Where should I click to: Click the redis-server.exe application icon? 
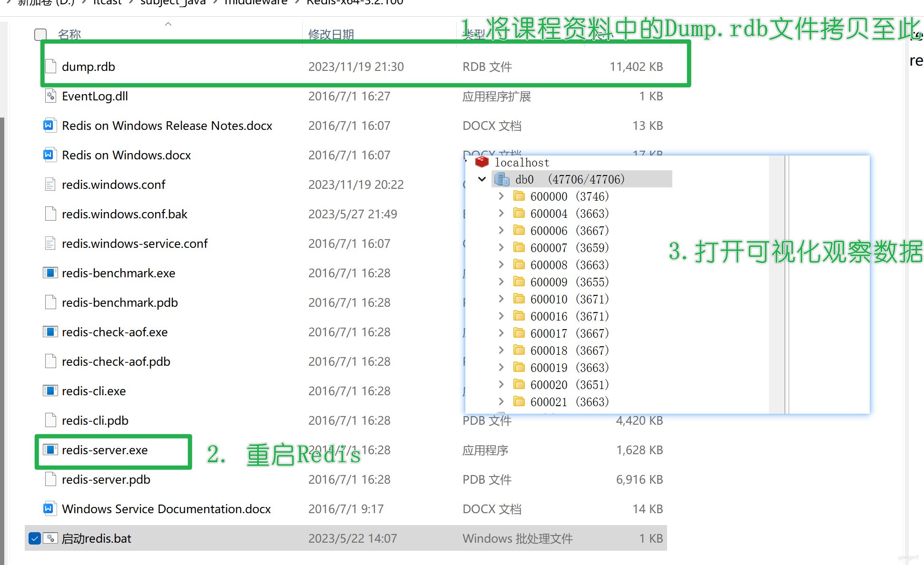[x=50, y=450]
